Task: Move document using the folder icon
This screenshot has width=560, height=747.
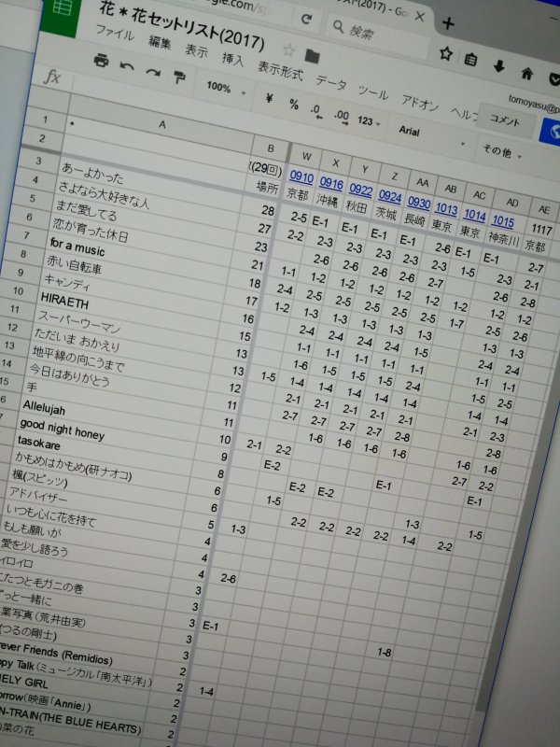Action: click(x=312, y=56)
